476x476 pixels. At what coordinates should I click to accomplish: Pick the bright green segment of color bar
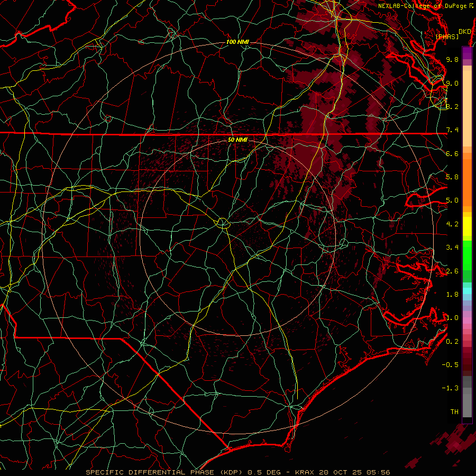click(x=467, y=255)
